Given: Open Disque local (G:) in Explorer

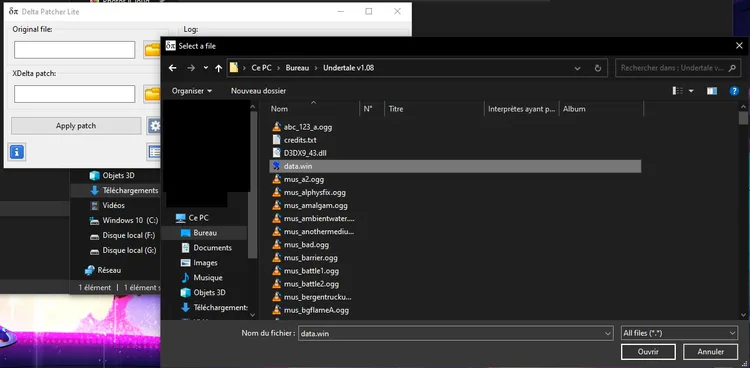Looking at the screenshot, I should point(122,250).
